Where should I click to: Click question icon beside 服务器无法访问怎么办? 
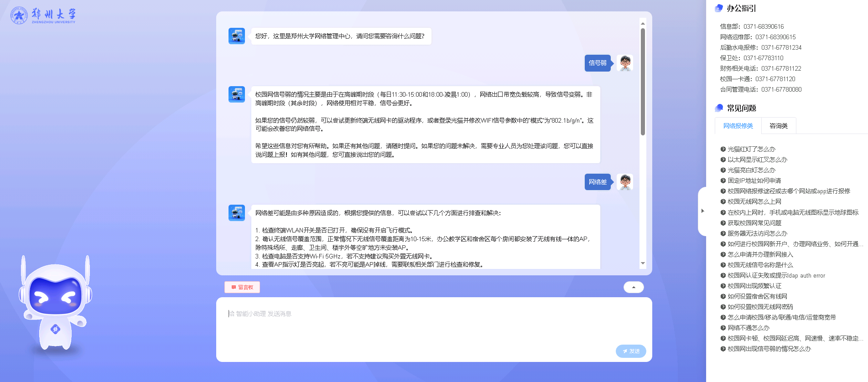[x=723, y=233]
